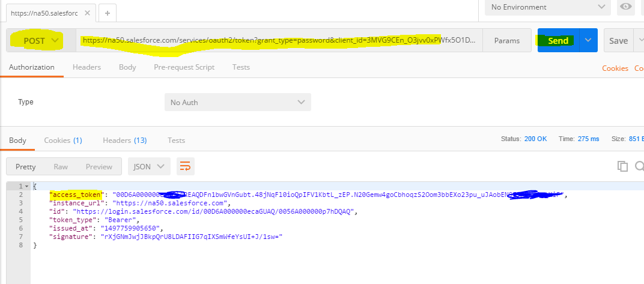
Task: Toggle the wrap lines icon
Action: pyautogui.click(x=185, y=167)
